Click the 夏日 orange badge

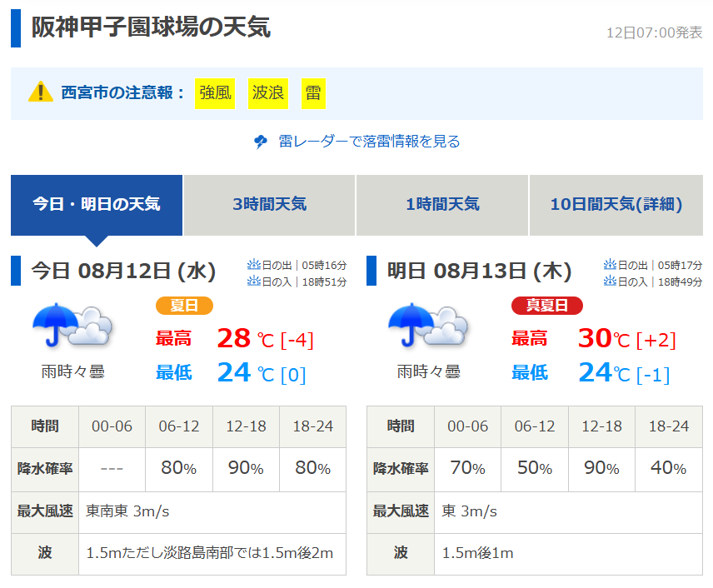pyautogui.click(x=184, y=305)
